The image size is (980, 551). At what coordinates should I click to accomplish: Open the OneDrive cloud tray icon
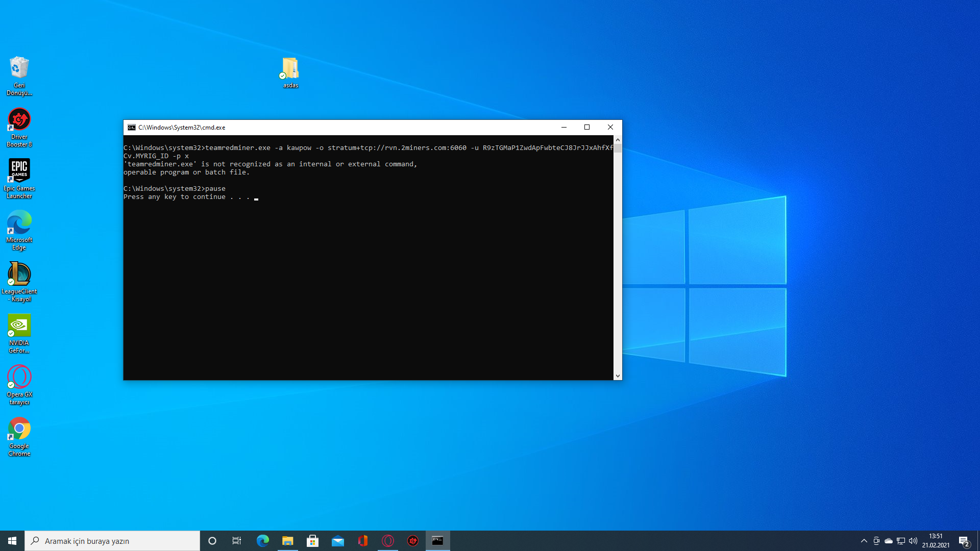coord(889,541)
